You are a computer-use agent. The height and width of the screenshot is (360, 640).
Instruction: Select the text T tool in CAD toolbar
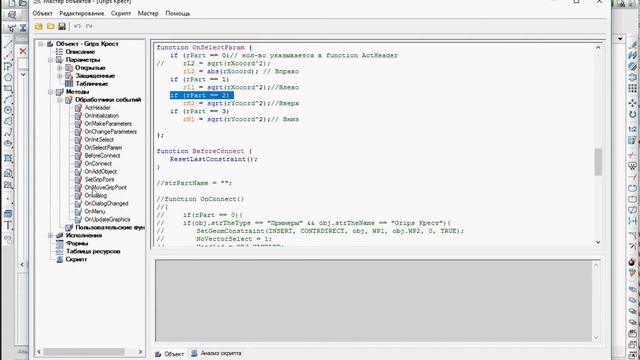coord(8,225)
